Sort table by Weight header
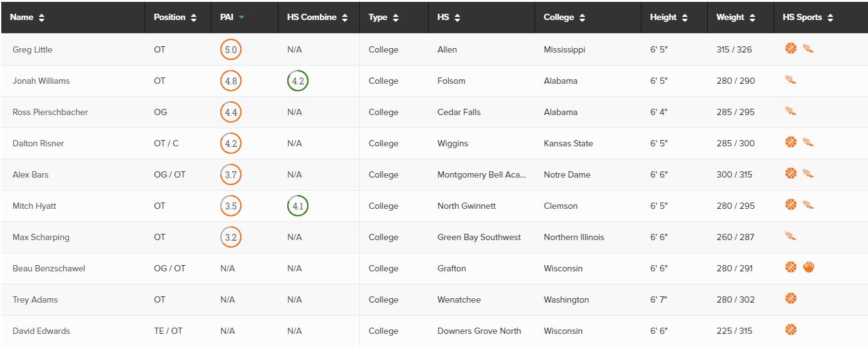The width and height of the screenshot is (868, 347). (736, 18)
